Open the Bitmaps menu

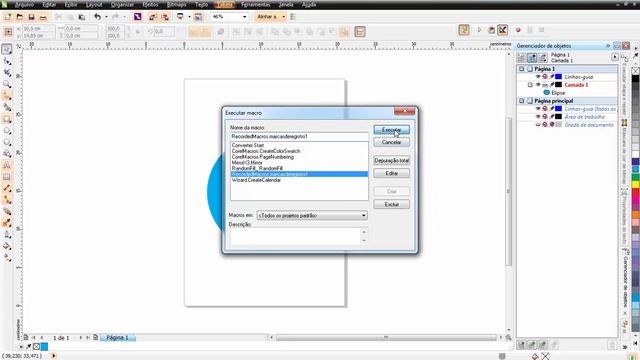click(x=176, y=4)
